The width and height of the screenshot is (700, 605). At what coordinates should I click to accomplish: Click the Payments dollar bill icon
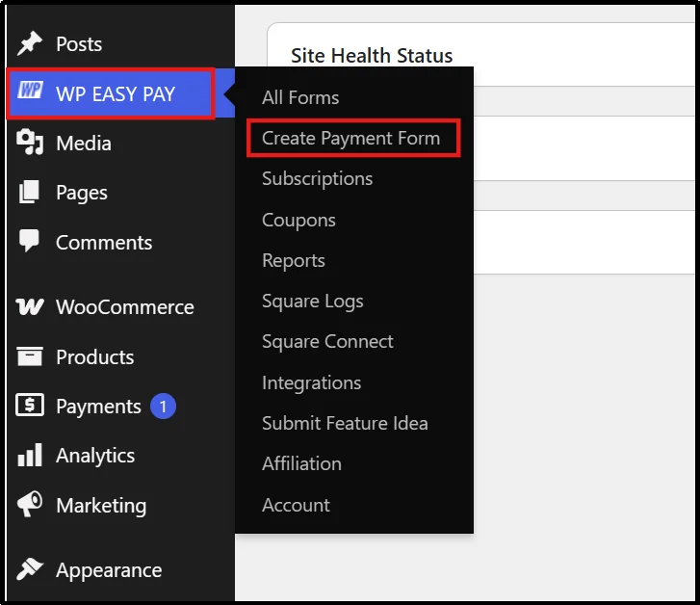(30, 405)
